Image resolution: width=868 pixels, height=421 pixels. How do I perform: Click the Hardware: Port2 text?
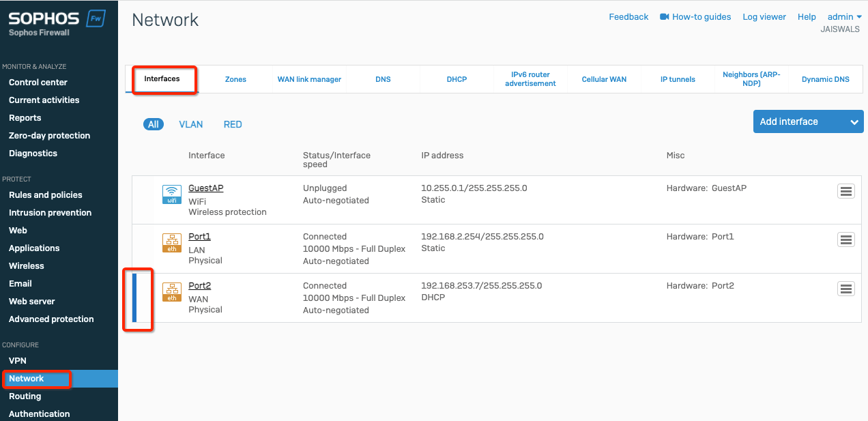pyautogui.click(x=700, y=286)
